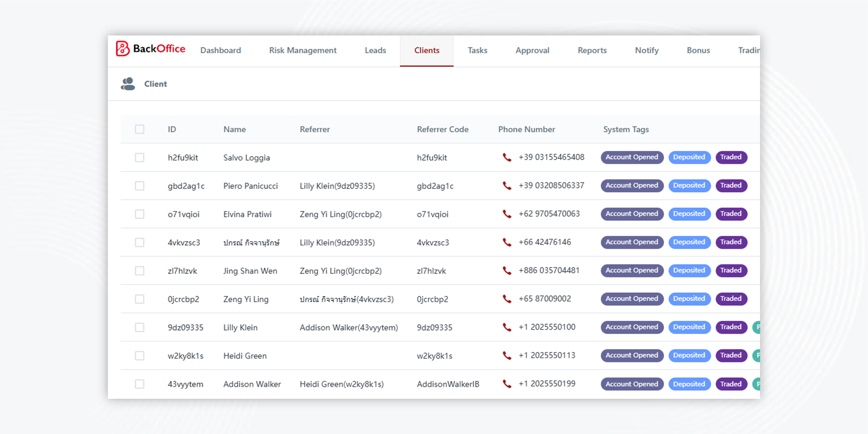Click referrer Addison Walker(43vyytem)
The width and height of the screenshot is (868, 434).
(x=349, y=328)
